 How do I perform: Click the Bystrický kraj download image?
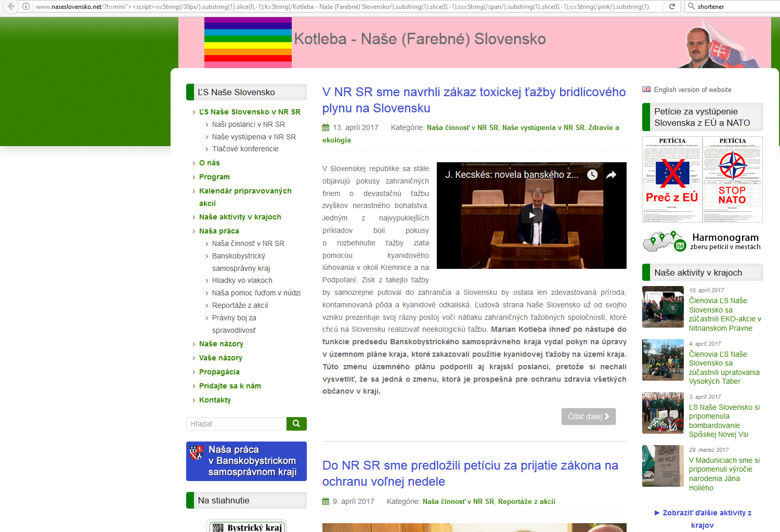tap(246, 526)
